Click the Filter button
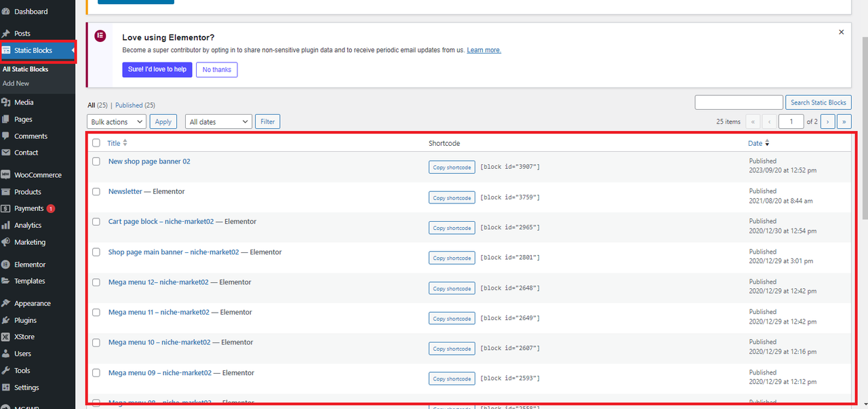 coord(268,121)
